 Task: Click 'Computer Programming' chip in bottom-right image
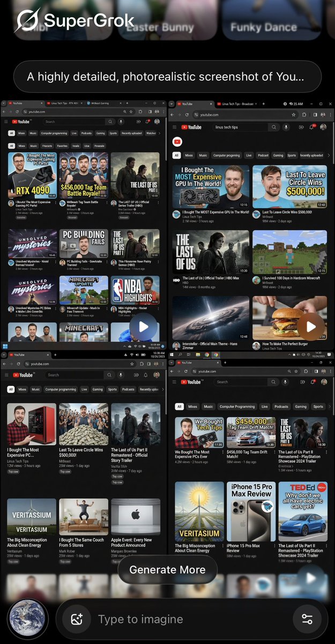tap(237, 407)
